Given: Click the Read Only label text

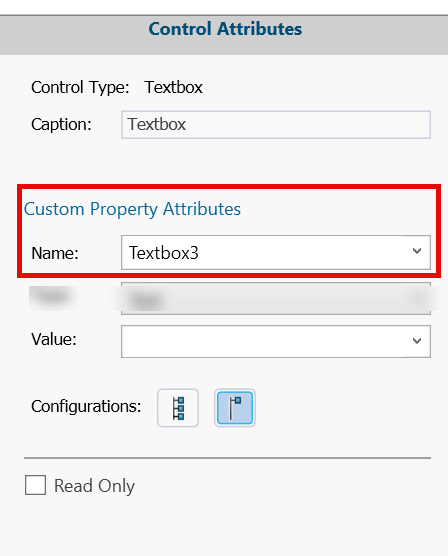Looking at the screenshot, I should [x=94, y=485].
